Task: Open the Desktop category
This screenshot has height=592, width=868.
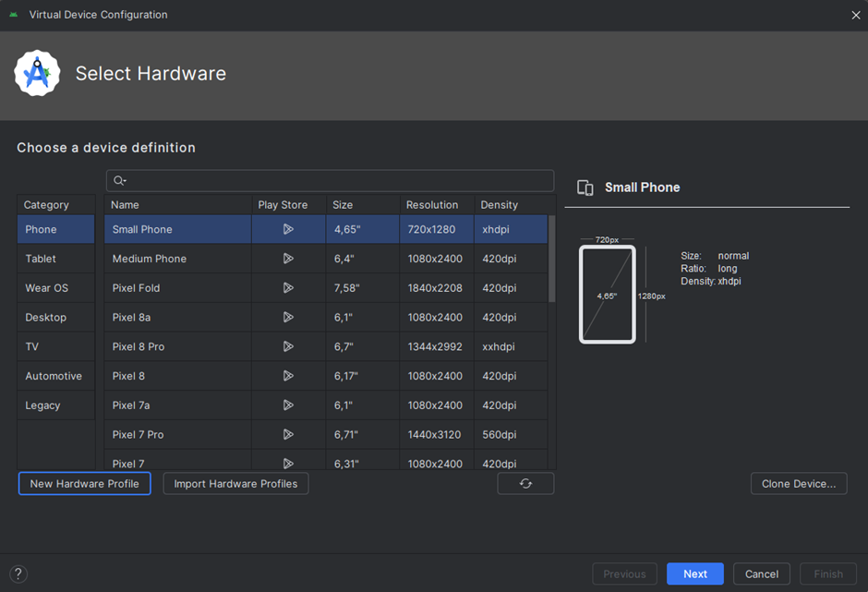Action: pyautogui.click(x=56, y=318)
